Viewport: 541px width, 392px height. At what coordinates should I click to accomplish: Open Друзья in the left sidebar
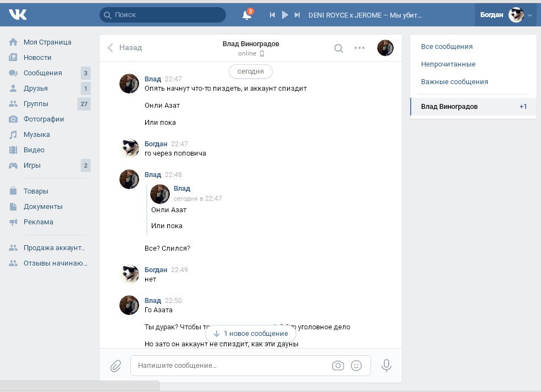tap(35, 89)
